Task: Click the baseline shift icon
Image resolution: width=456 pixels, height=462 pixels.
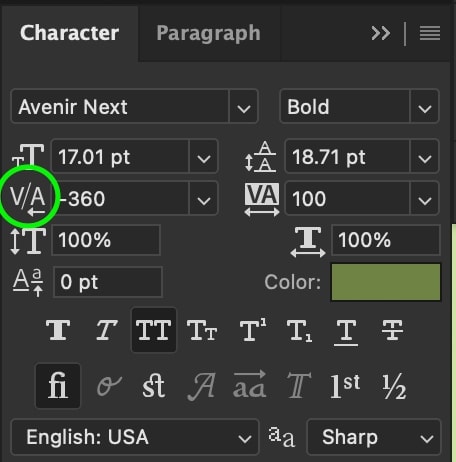Action: point(28,283)
